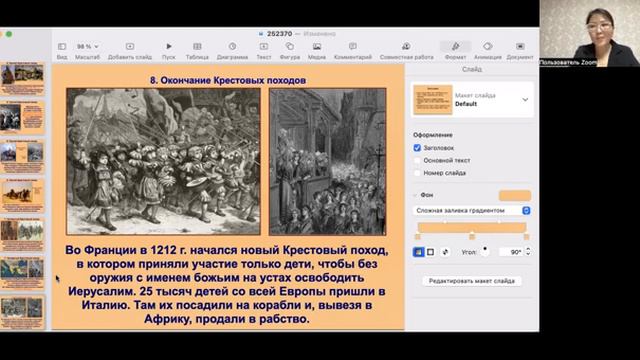Click Редактировать макет слайда button

(x=472, y=281)
